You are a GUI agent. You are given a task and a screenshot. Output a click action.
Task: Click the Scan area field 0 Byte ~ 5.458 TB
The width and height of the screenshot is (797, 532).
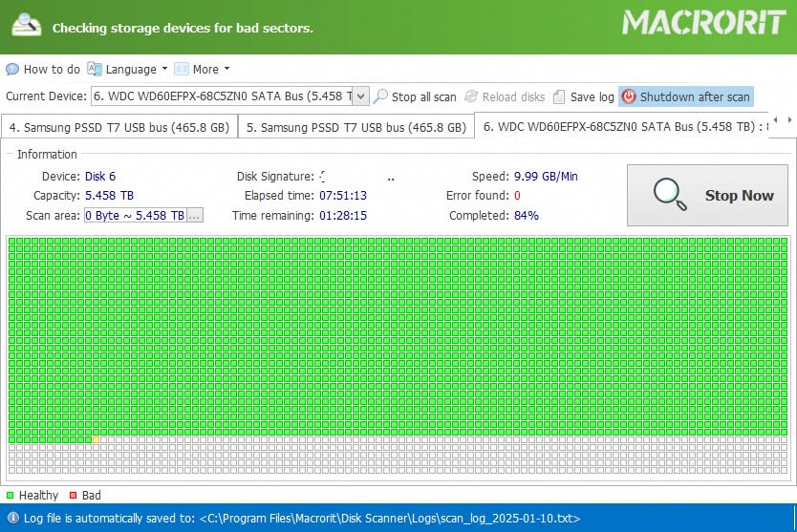136,216
